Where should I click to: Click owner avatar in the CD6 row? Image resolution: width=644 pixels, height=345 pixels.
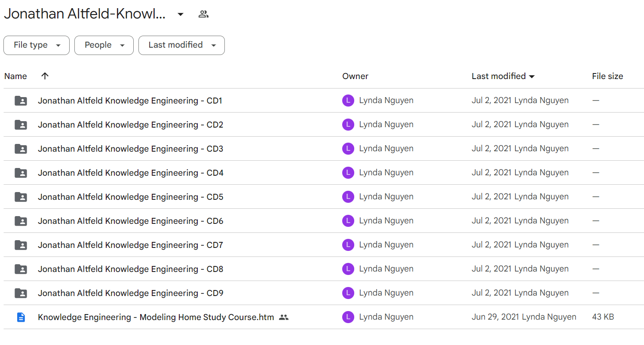[348, 221]
